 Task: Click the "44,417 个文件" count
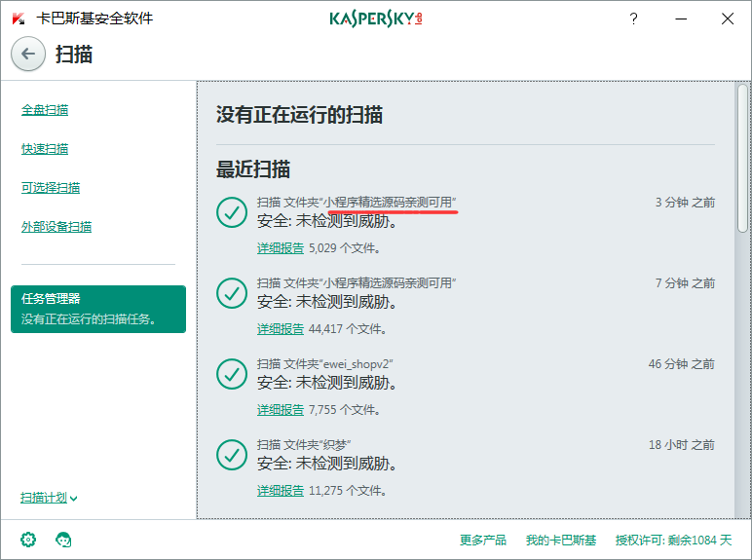[x=348, y=329]
